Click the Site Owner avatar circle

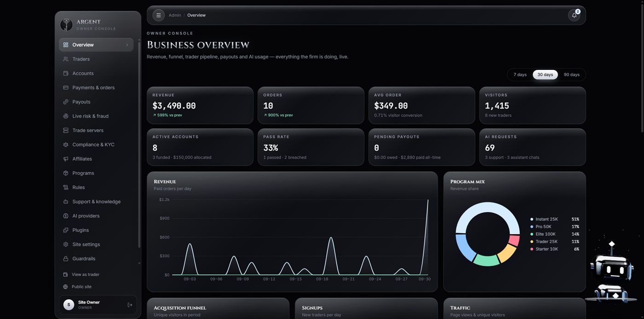click(x=69, y=305)
